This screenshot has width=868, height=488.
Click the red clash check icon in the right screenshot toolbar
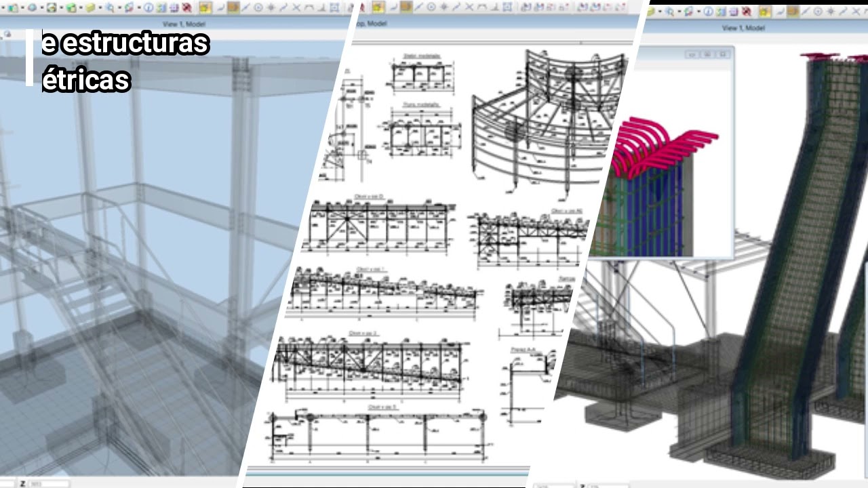click(x=746, y=12)
